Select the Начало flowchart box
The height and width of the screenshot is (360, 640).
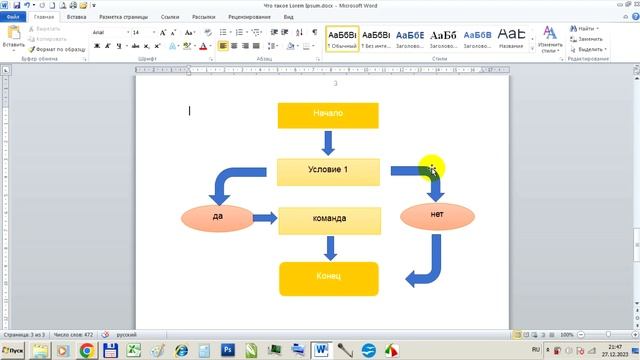[328, 116]
